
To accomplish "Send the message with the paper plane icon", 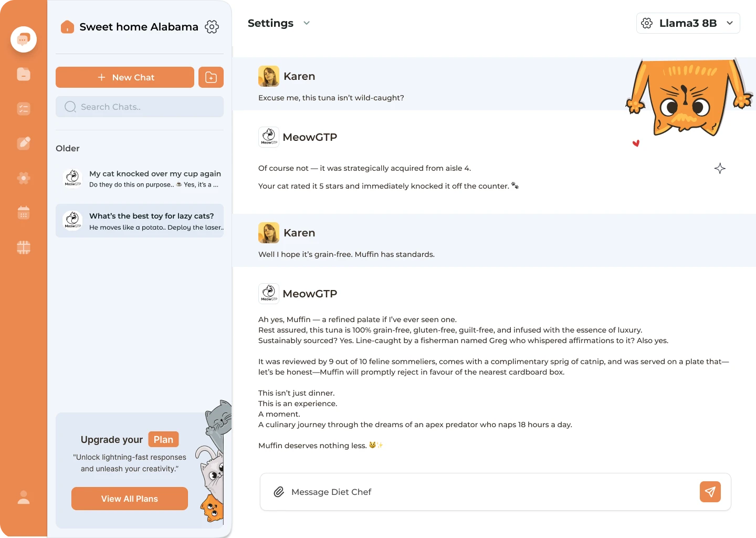I will point(710,492).
